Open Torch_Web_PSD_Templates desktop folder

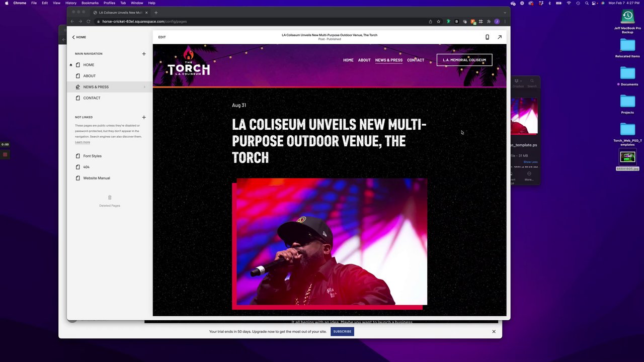(627, 135)
